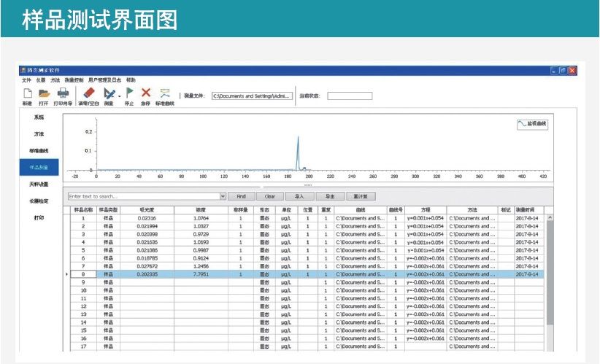Select absorbance cell 0.021636

tap(147, 242)
